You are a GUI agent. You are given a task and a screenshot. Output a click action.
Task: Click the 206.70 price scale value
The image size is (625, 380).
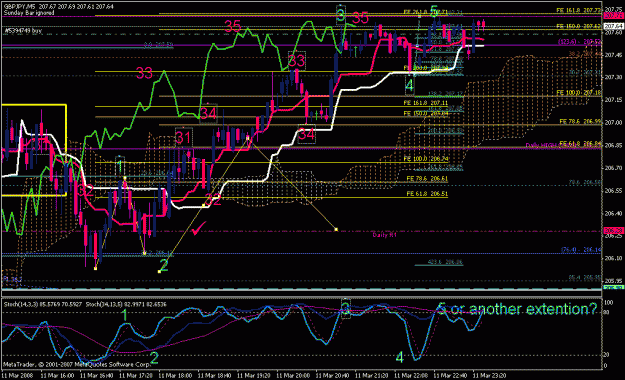(613, 168)
